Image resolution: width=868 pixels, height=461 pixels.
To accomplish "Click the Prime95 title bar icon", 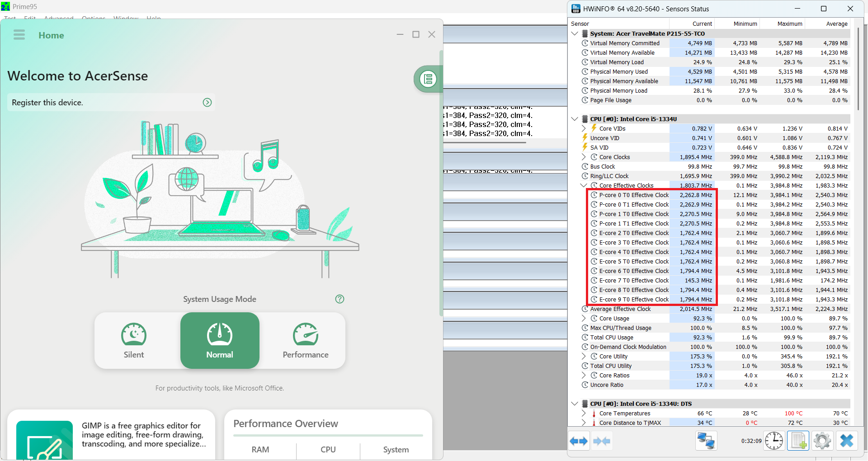I will (x=5, y=6).
